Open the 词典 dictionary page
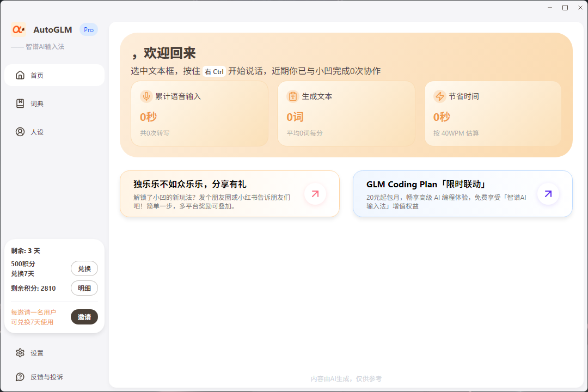 [x=54, y=103]
